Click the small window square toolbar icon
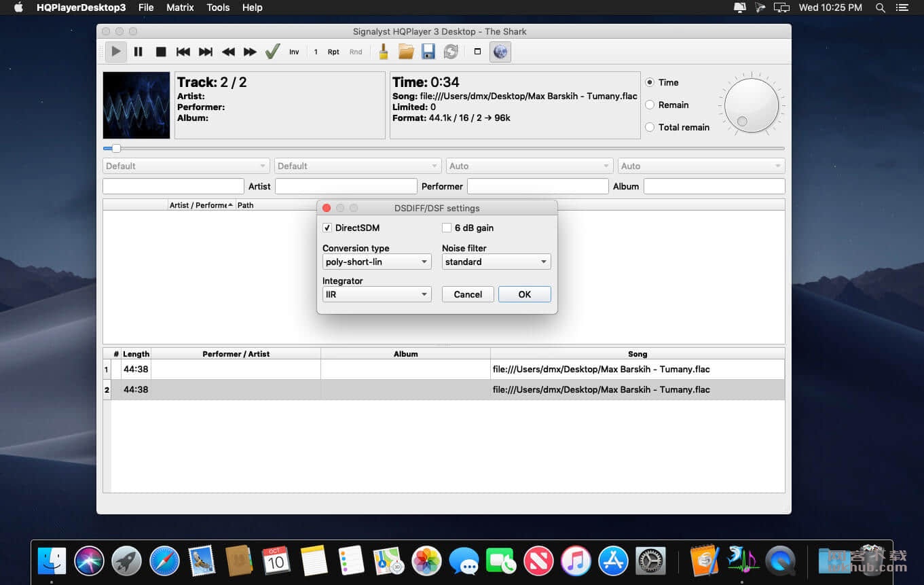This screenshot has width=924, height=585. click(477, 52)
